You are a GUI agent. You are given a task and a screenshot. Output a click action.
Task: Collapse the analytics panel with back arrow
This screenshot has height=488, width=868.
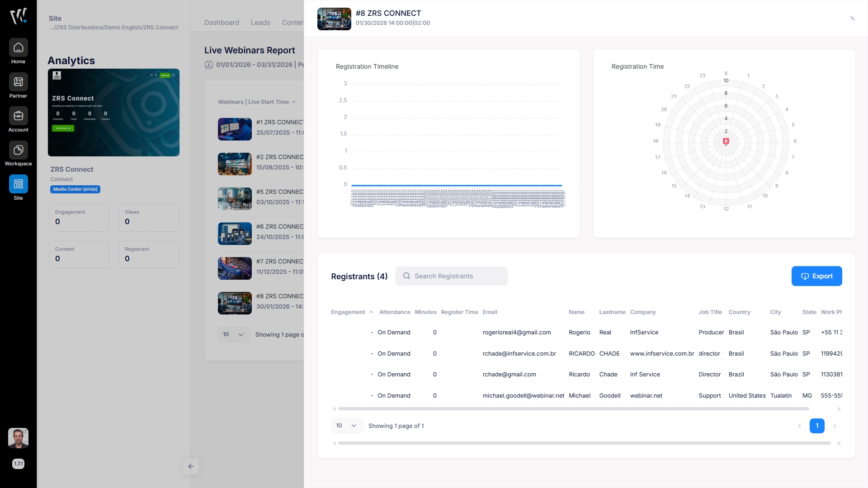[191, 466]
